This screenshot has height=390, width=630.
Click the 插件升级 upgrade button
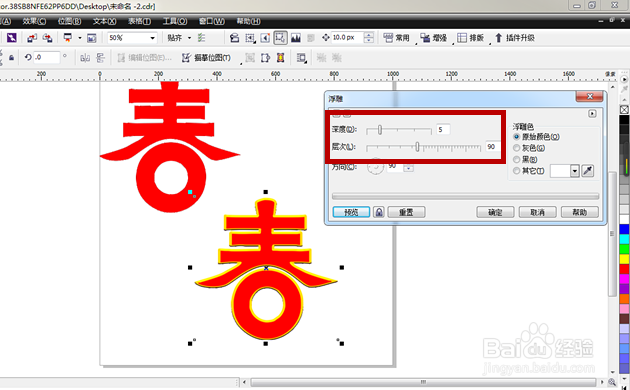(x=515, y=38)
